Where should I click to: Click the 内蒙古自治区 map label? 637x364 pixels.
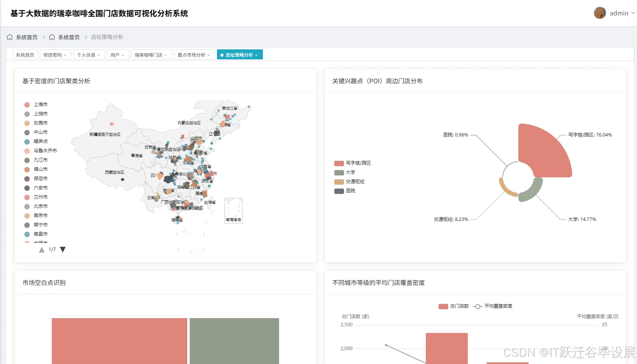(x=189, y=123)
